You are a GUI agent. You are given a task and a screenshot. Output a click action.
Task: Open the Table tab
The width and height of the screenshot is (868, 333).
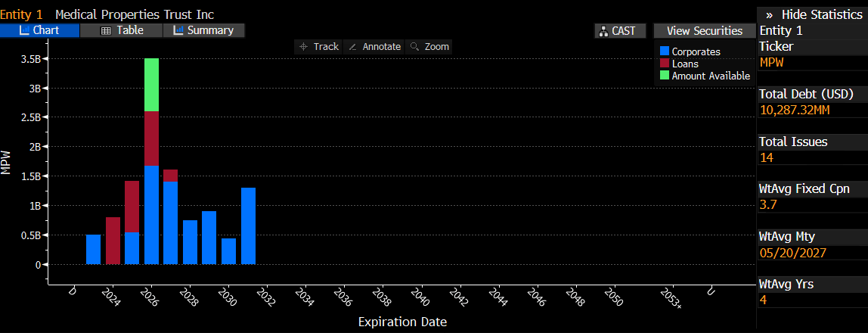[x=121, y=30]
